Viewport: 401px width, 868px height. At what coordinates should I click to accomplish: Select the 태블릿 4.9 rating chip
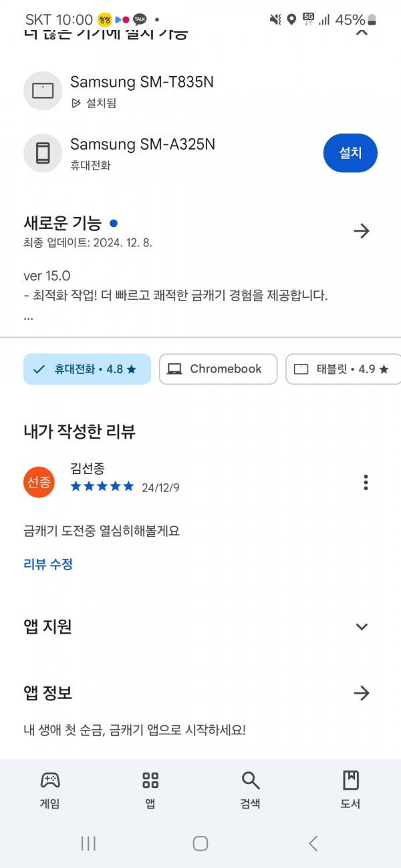[x=344, y=369]
